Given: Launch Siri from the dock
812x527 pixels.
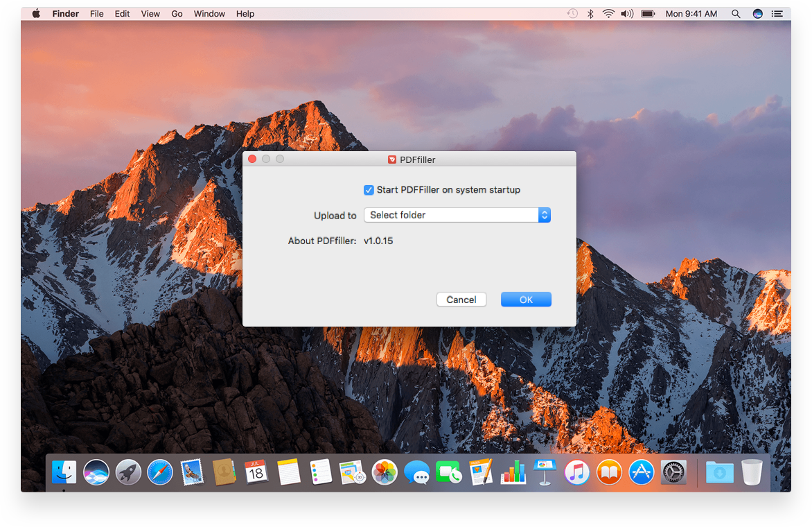Looking at the screenshot, I should (96, 472).
